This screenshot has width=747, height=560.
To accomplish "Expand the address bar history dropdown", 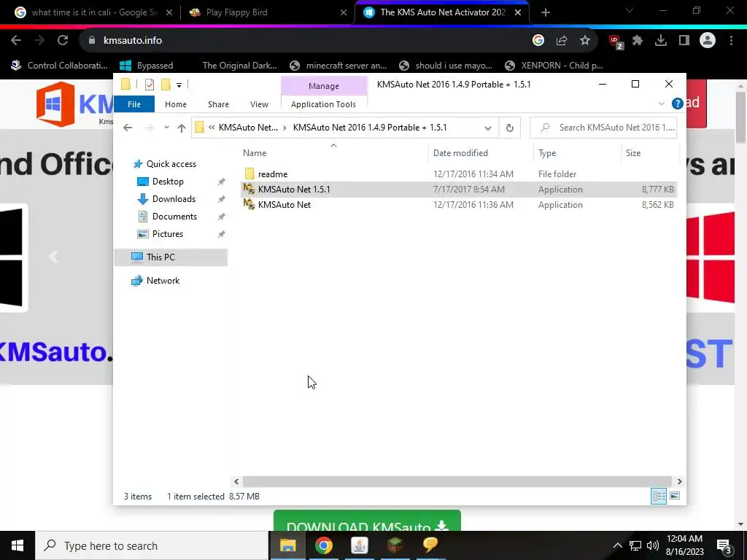I will 487,128.
